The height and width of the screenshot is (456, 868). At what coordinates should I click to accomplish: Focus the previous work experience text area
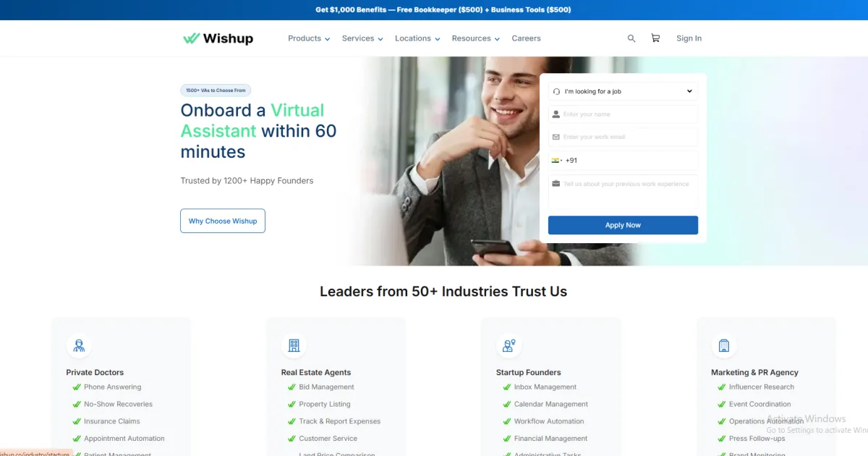click(623, 192)
